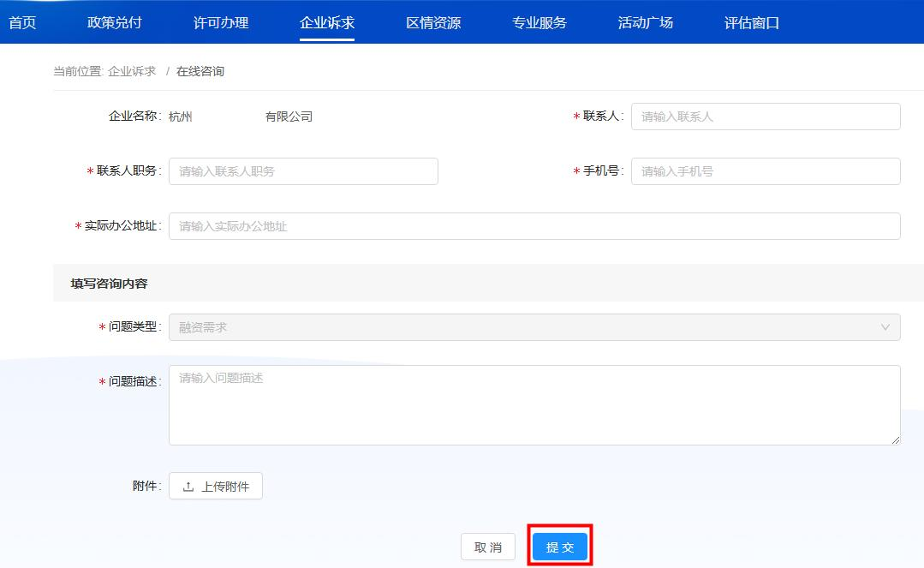Click the upload arrow icon in 上传附件
This screenshot has width=924, height=568.
(x=188, y=487)
